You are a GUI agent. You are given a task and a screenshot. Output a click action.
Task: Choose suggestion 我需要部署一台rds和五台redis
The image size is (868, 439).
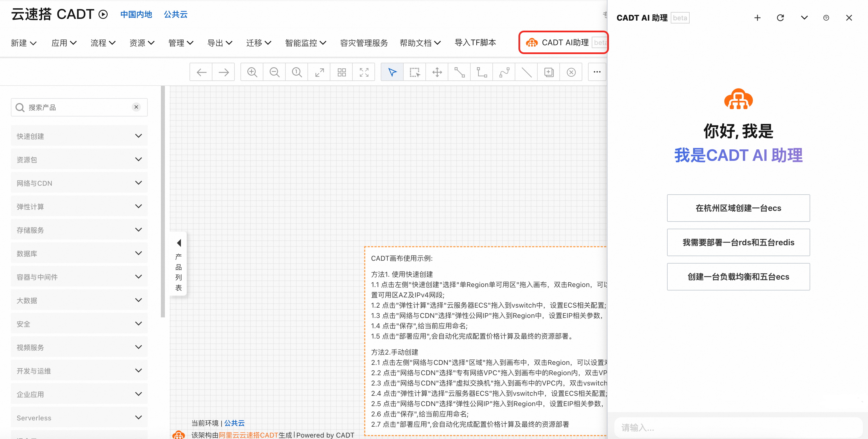click(738, 242)
